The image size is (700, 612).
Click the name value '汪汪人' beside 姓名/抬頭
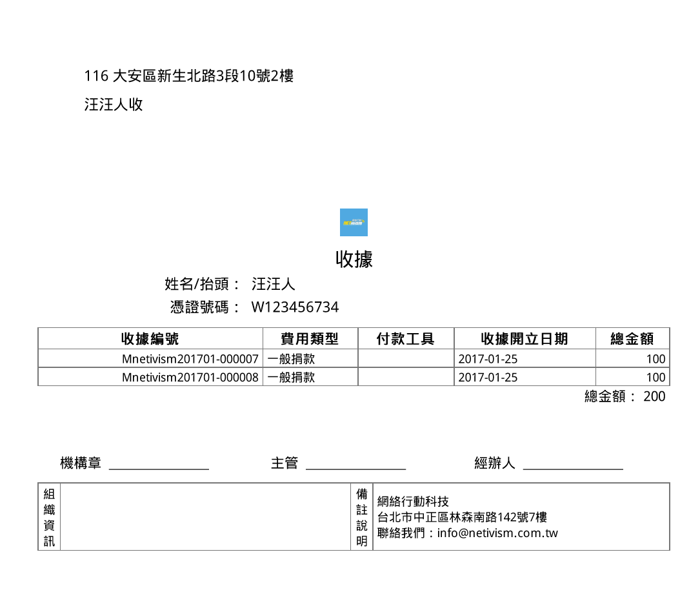273,283
